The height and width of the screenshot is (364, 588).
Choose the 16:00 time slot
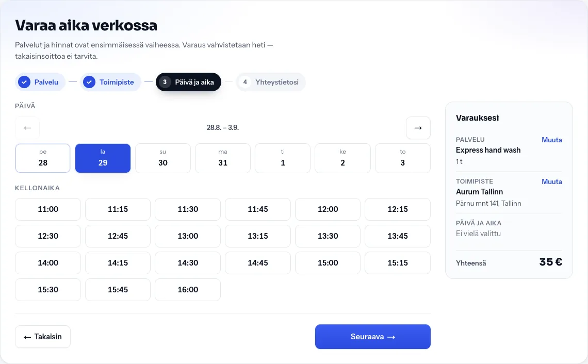188,290
